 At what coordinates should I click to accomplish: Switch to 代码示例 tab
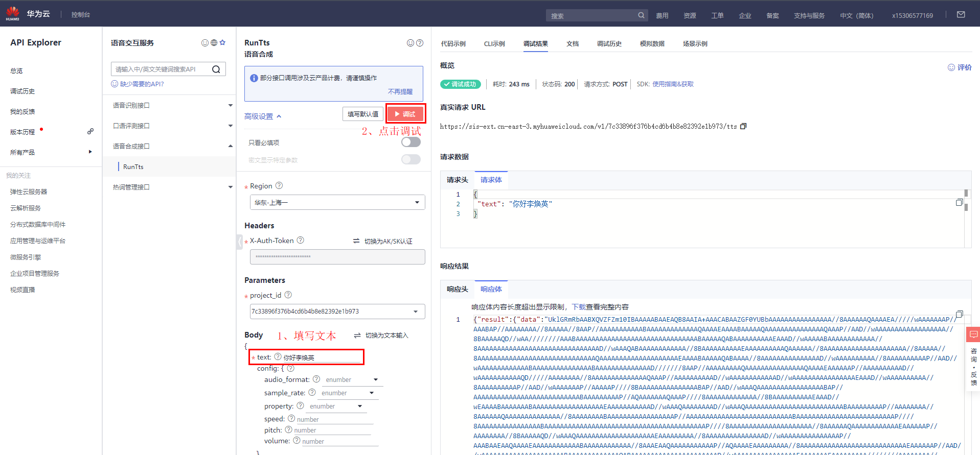(453, 44)
